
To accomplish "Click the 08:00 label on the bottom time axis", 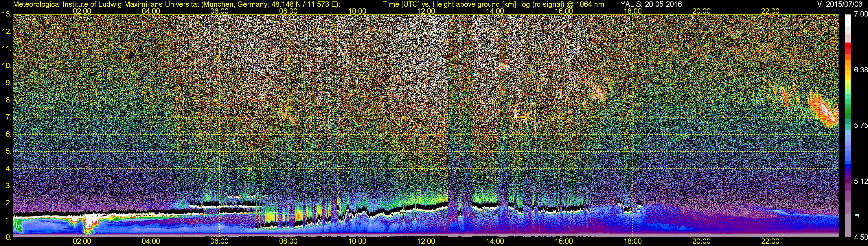I will coord(288,241).
